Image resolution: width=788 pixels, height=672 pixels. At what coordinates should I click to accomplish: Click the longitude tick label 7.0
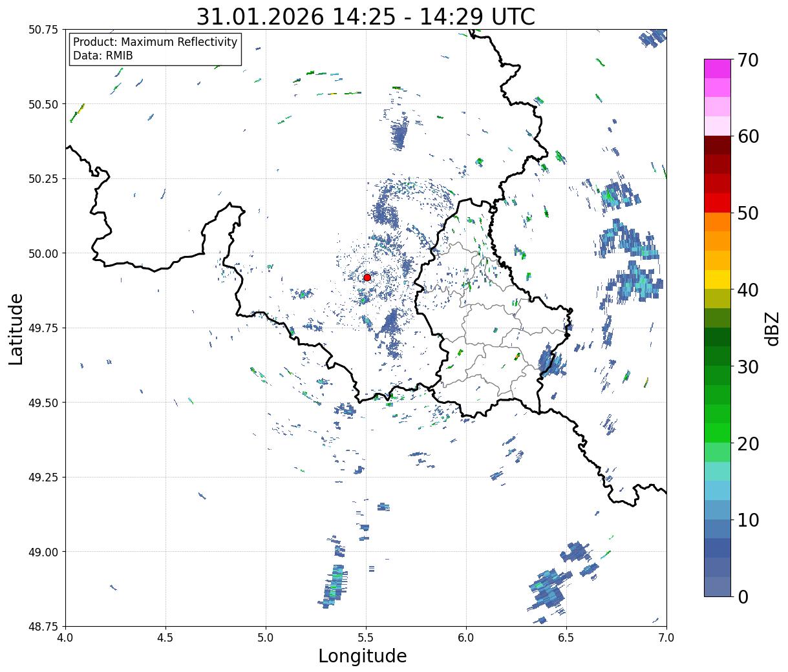[x=666, y=638]
